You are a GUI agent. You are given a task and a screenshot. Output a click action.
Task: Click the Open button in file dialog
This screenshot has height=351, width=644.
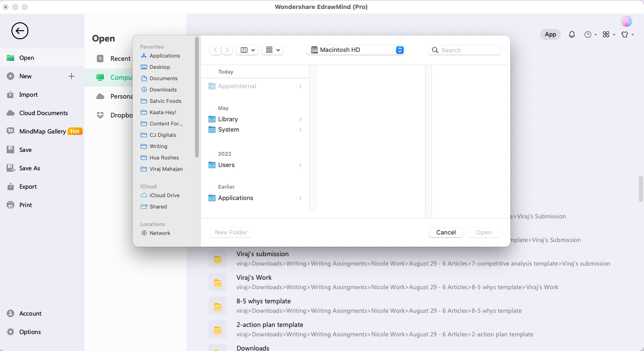(x=484, y=233)
